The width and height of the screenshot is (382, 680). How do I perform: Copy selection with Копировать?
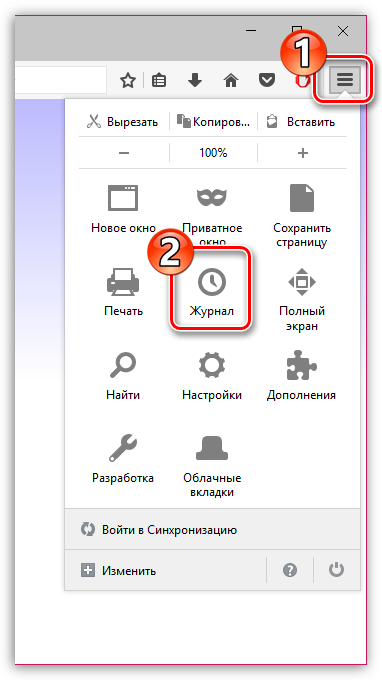pos(213,122)
